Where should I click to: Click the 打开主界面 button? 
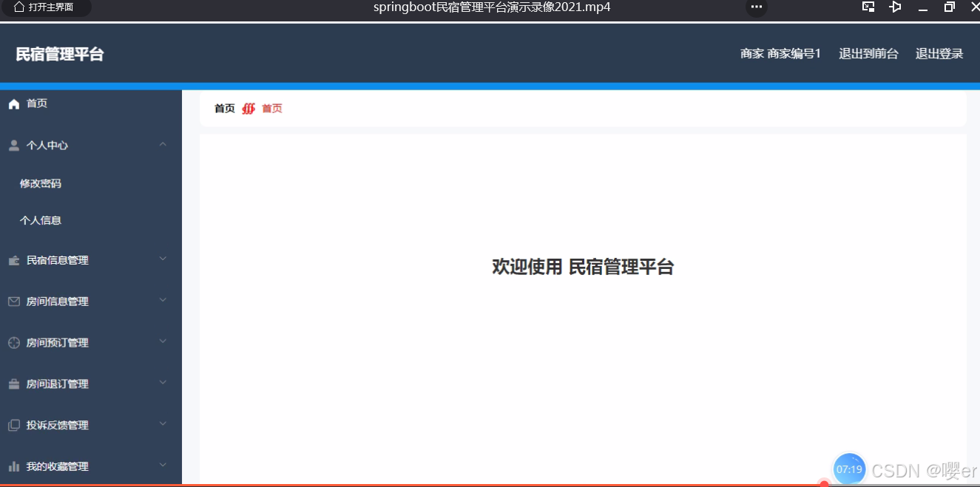pyautogui.click(x=46, y=7)
